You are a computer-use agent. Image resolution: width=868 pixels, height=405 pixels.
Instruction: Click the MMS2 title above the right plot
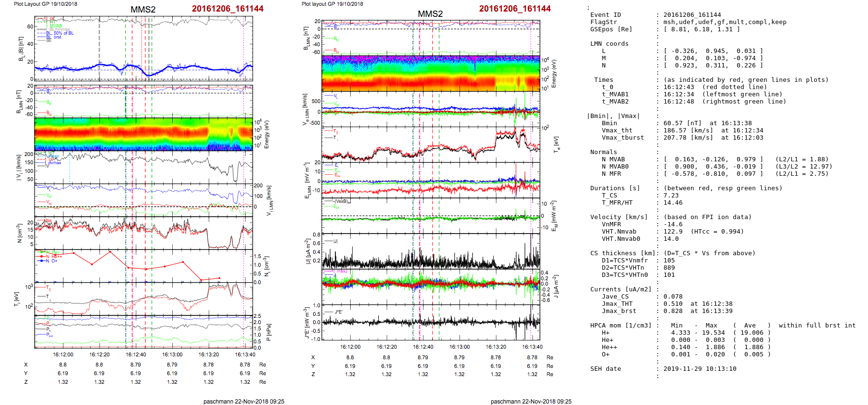click(x=430, y=14)
